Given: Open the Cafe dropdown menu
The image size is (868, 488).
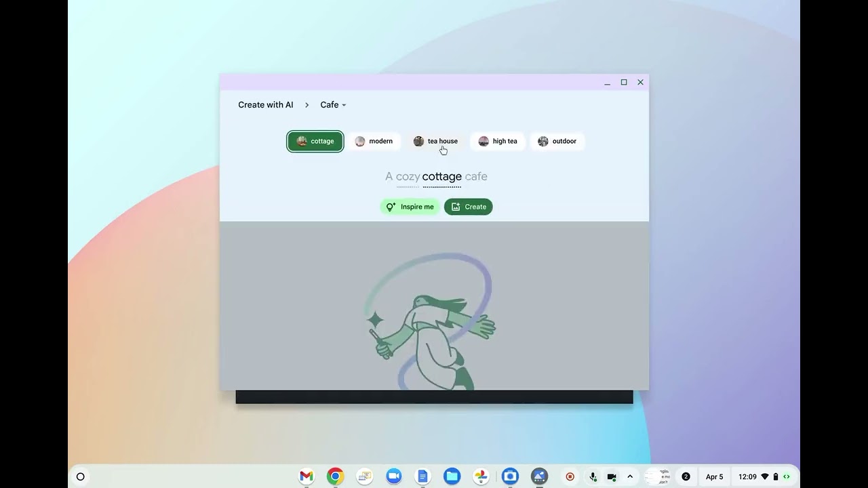Looking at the screenshot, I should click(x=333, y=105).
